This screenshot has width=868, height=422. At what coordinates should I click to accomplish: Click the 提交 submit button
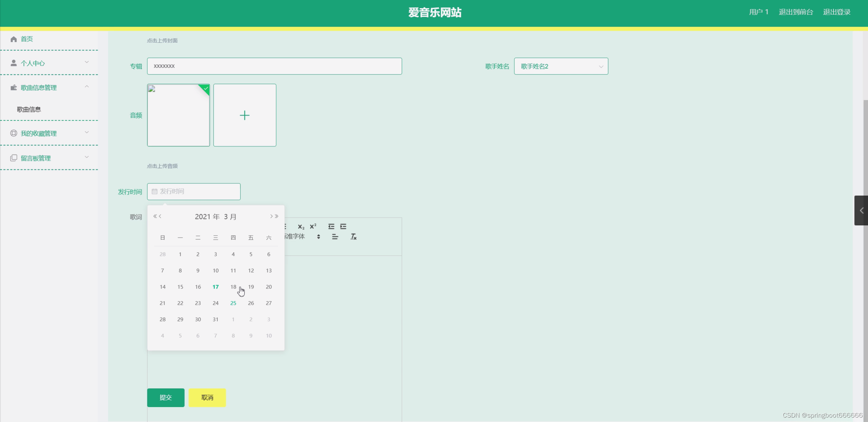(x=166, y=398)
